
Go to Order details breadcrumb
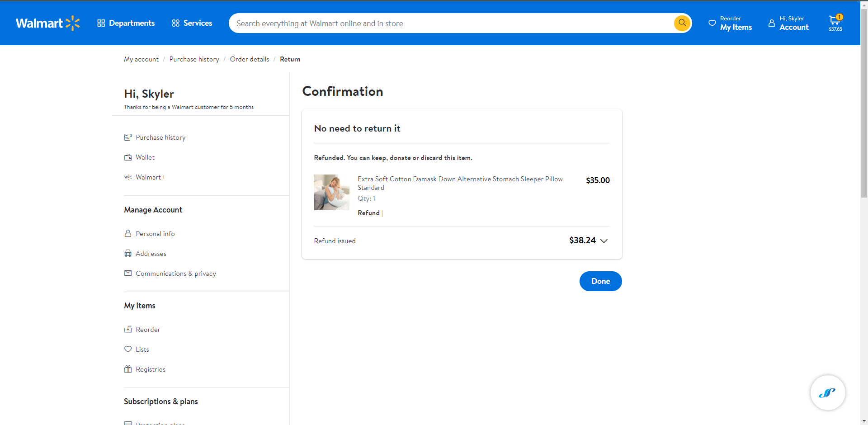pos(250,59)
